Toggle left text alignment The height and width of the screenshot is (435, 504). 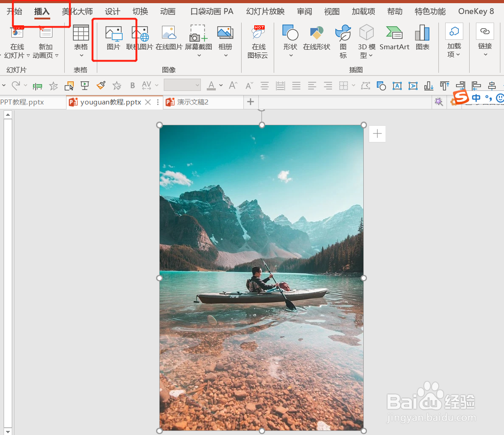pos(312,86)
